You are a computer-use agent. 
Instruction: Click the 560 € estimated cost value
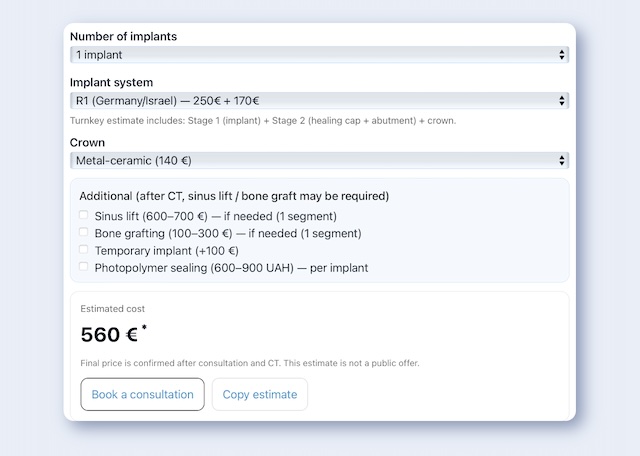[109, 335]
